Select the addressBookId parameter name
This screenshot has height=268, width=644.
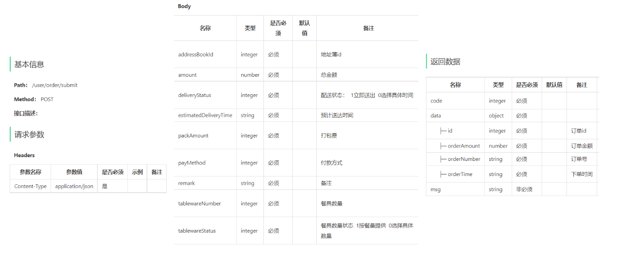coord(196,54)
